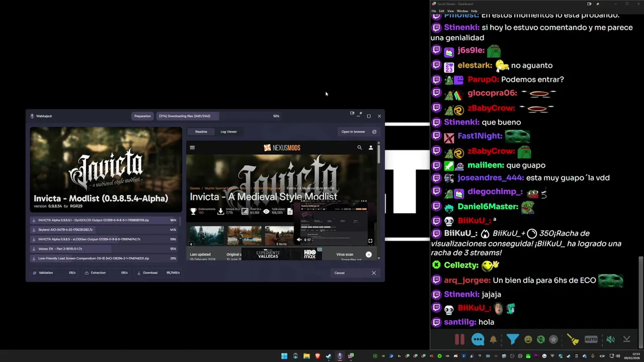This screenshot has height=362, width=644.
Task: Open first forest gallery thumbnail
Action: click(207, 235)
